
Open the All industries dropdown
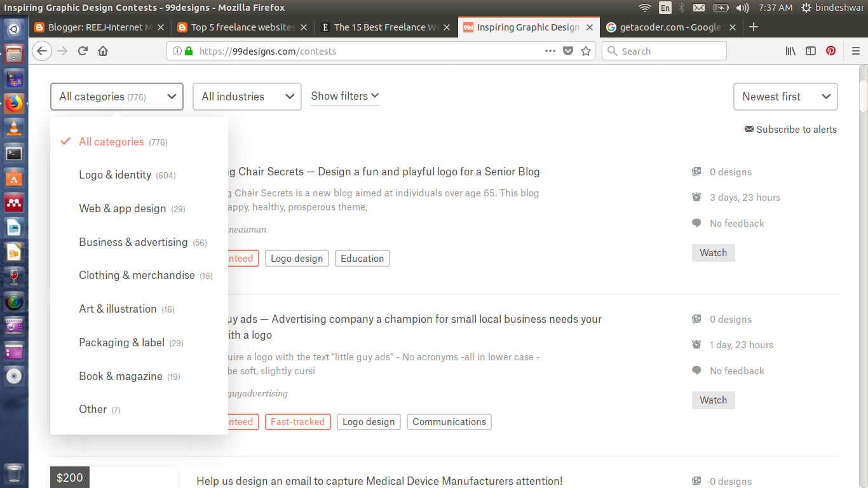pos(247,97)
